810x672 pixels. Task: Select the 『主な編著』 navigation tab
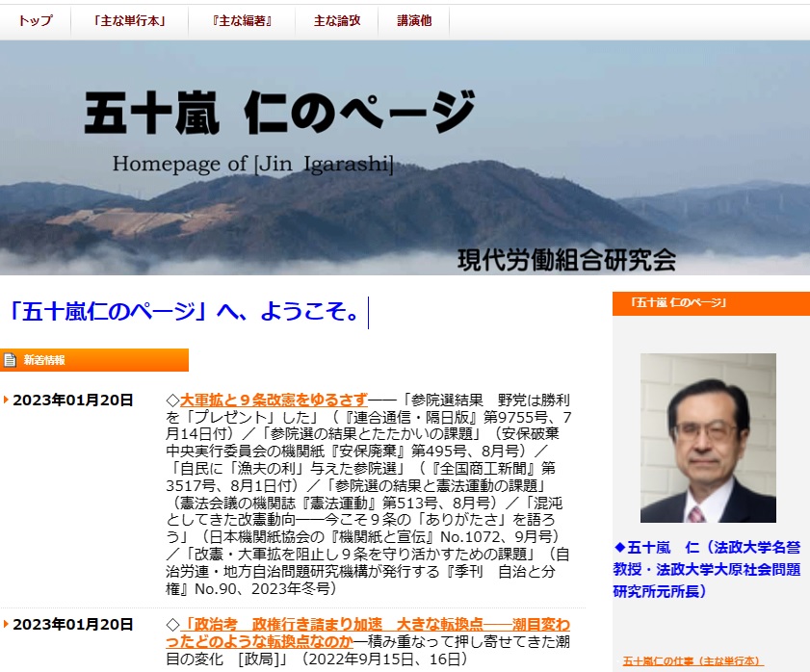coord(242,20)
